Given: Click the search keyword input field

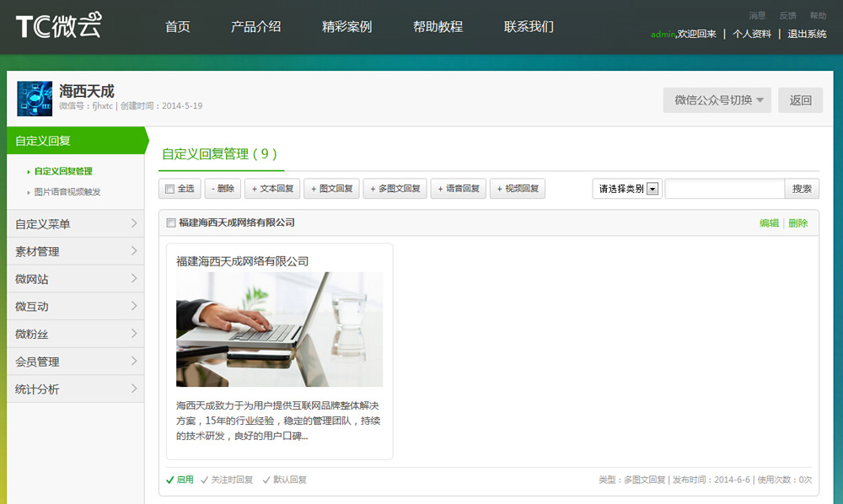Looking at the screenshot, I should pos(724,189).
